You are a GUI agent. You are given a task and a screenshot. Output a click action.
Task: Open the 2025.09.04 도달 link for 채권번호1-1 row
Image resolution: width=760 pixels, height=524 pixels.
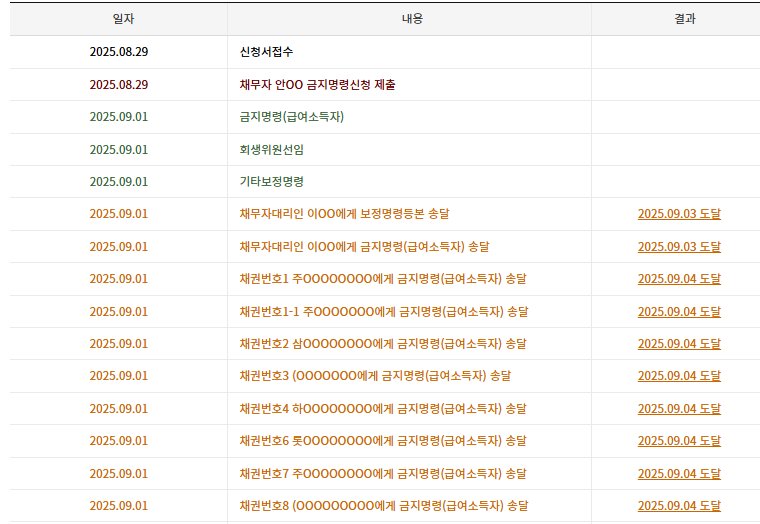click(679, 312)
